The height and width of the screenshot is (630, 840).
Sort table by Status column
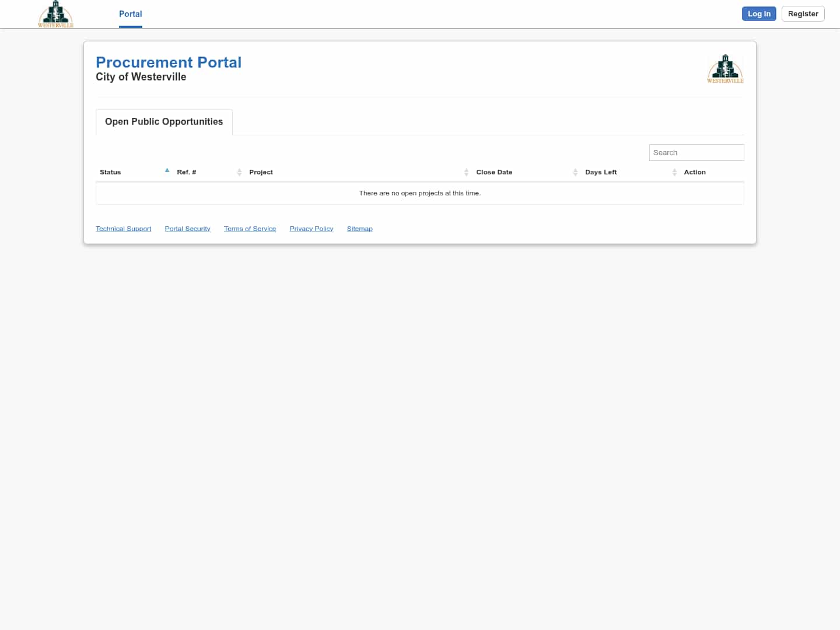point(134,172)
